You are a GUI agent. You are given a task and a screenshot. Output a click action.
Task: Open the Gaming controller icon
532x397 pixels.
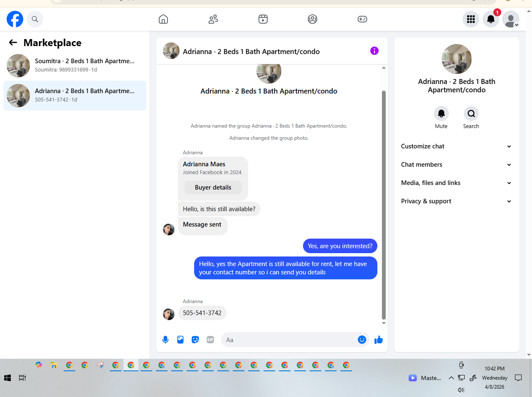362,19
